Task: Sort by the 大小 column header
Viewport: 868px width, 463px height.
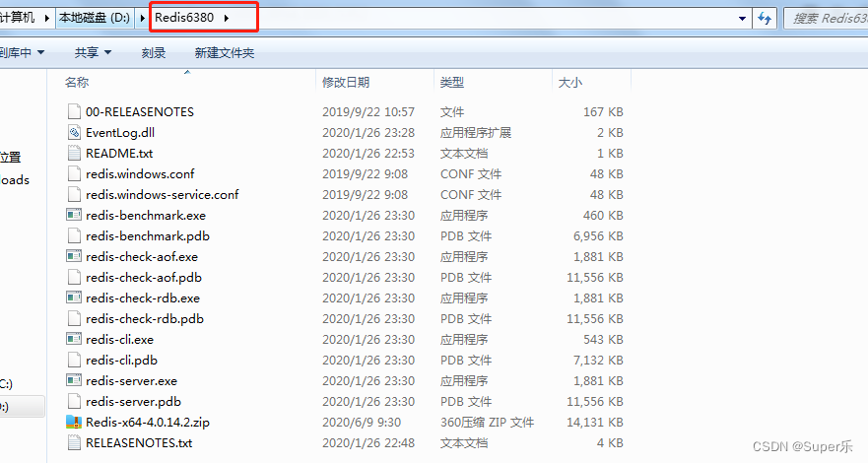Action: pyautogui.click(x=570, y=83)
